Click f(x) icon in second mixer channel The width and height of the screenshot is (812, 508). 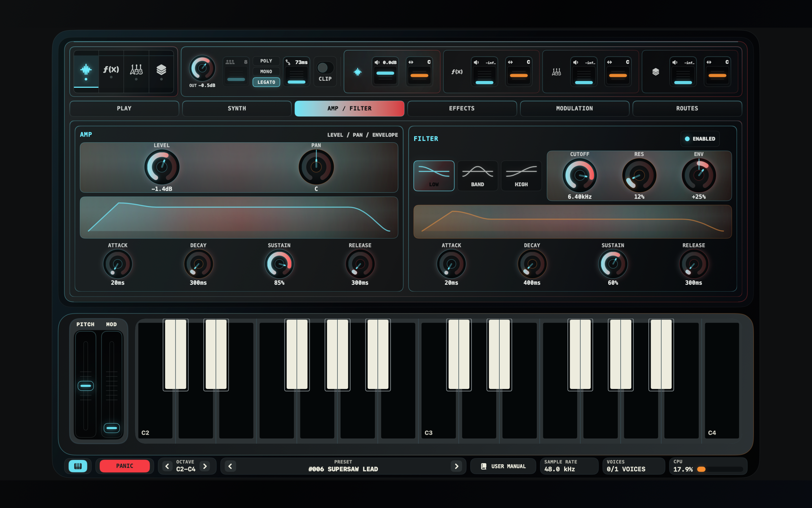(457, 72)
